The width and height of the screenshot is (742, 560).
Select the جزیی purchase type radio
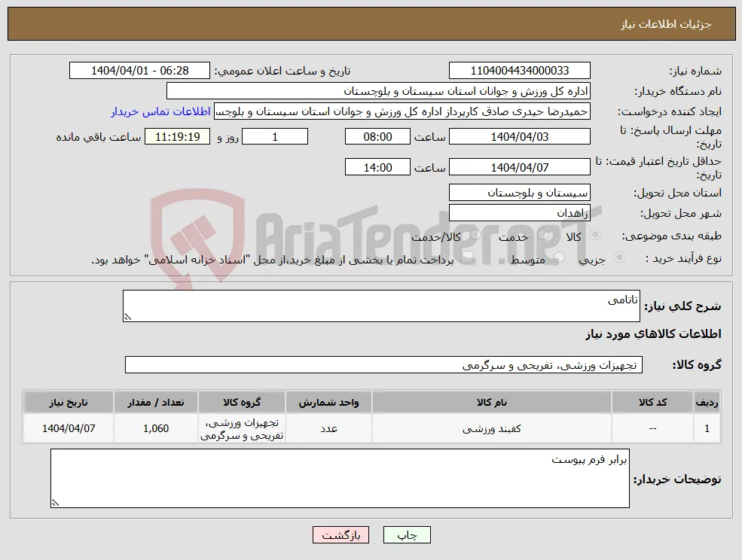point(619,257)
